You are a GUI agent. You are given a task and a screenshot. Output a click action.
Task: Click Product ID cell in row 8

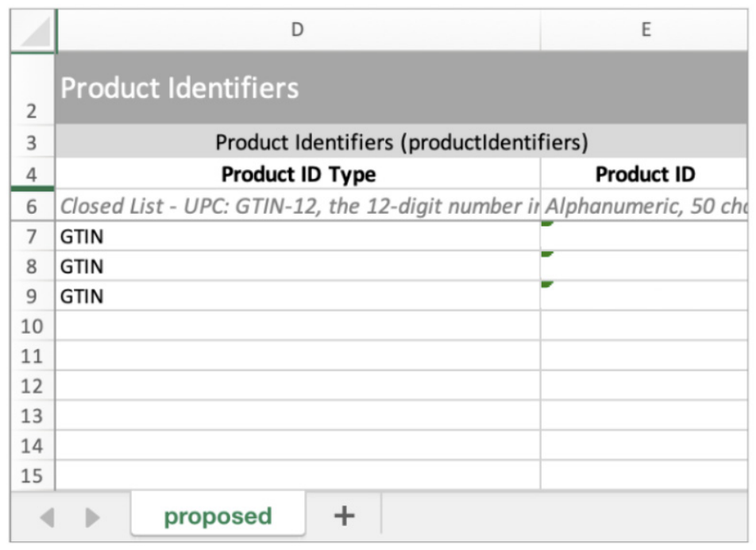pos(645,266)
